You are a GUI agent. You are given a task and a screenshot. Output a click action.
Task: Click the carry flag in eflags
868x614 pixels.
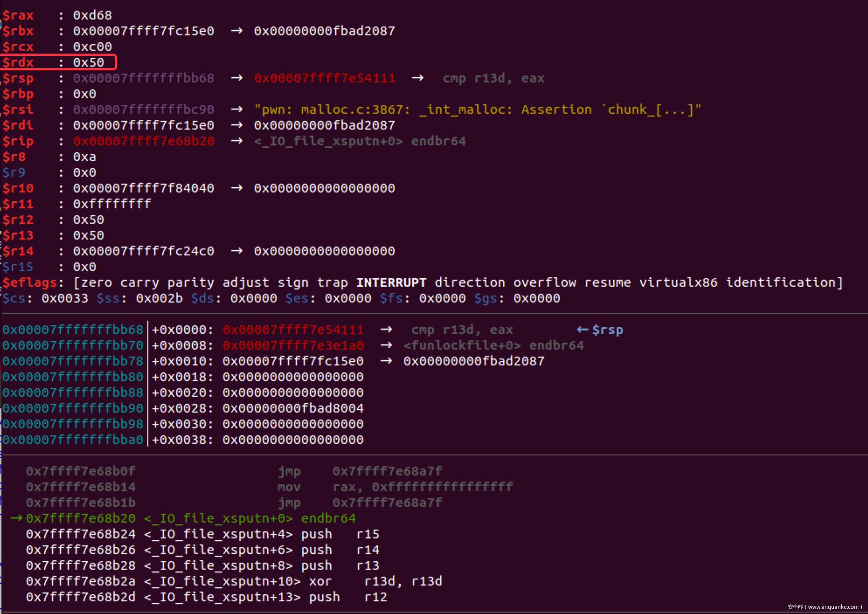139,282
